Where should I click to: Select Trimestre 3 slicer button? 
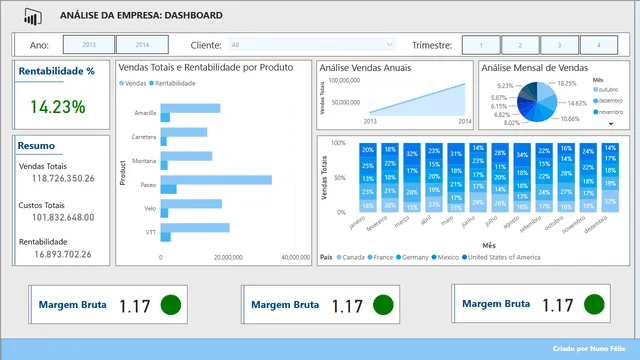[560, 45]
